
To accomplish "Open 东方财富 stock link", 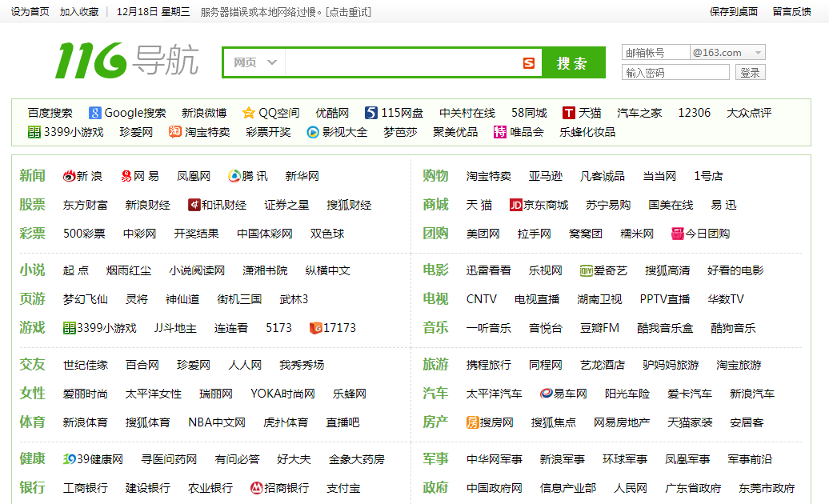I will coord(85,205).
